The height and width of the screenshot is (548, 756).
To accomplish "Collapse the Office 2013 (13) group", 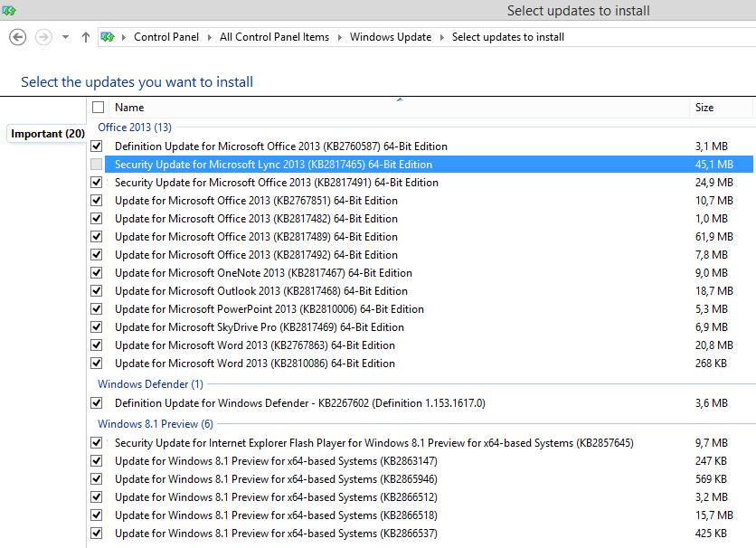I will tap(135, 128).
